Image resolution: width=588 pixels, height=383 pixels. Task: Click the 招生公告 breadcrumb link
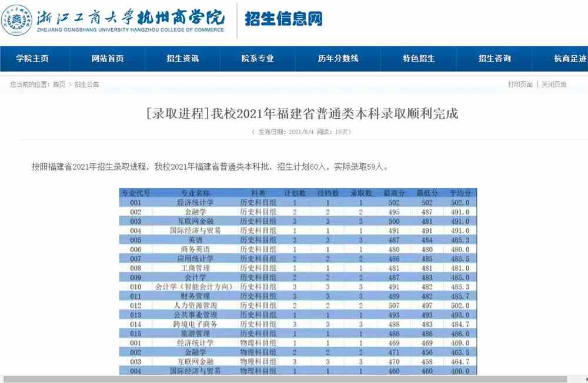pyautogui.click(x=86, y=85)
